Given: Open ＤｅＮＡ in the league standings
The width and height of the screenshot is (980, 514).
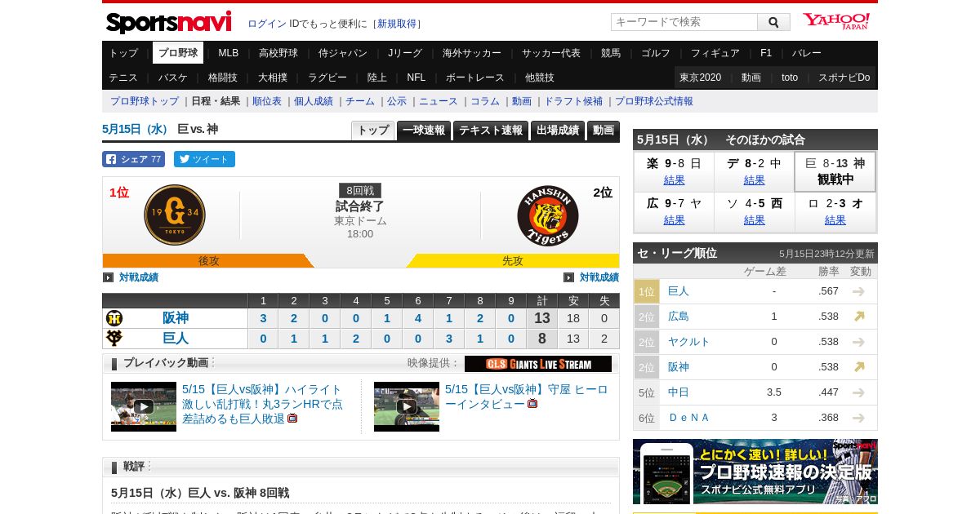Looking at the screenshot, I should (x=689, y=418).
